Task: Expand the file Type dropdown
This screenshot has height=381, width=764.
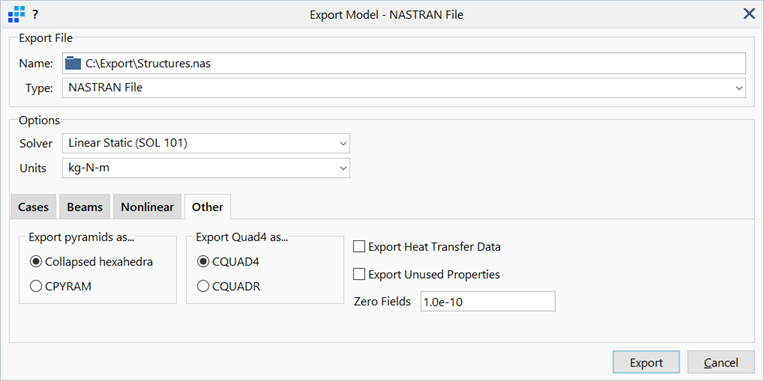Action: pos(404,88)
